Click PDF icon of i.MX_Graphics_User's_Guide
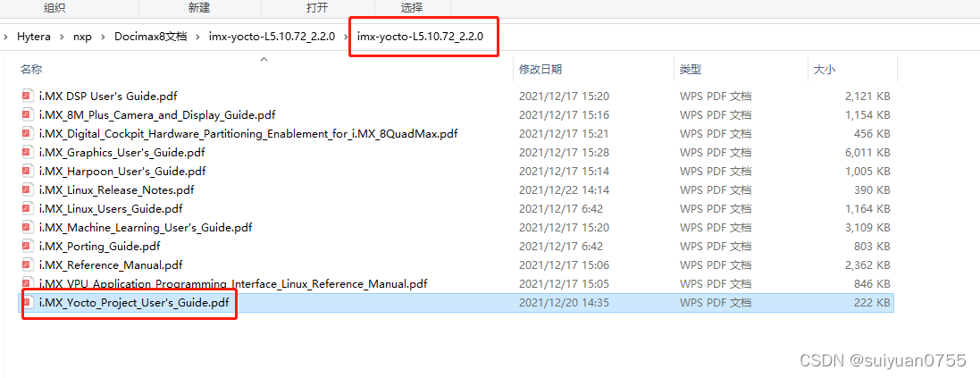This screenshot has width=980, height=378. (27, 153)
